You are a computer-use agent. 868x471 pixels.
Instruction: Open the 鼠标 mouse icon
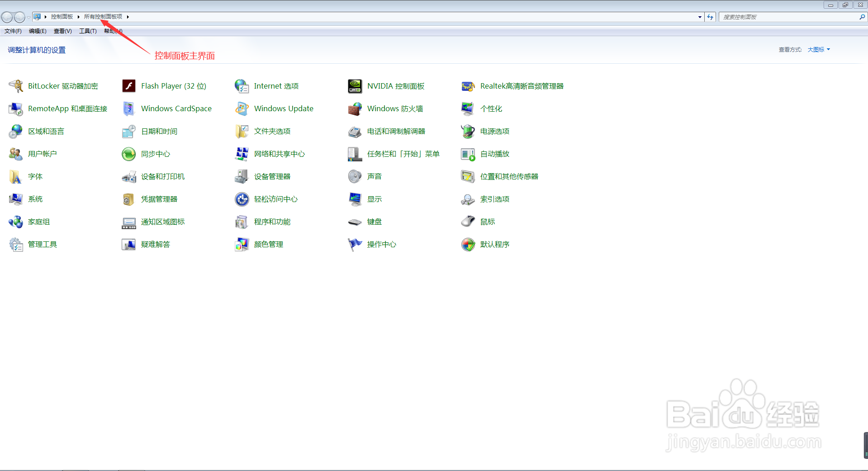pos(468,221)
